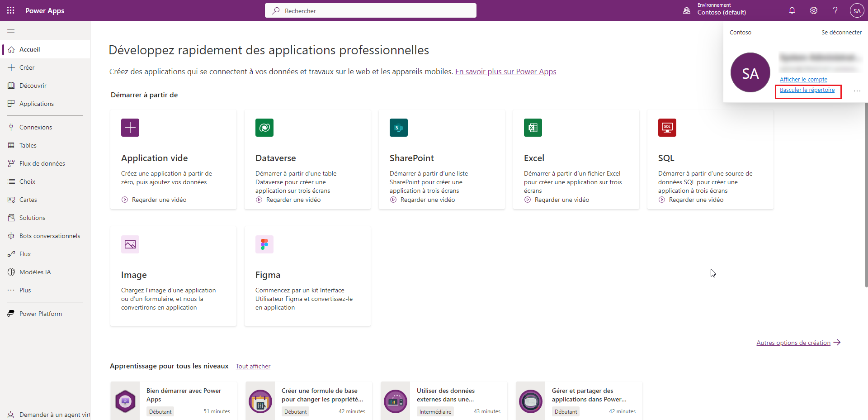Image resolution: width=868 pixels, height=420 pixels.
Task: Click the SQL card title
Action: point(666,158)
